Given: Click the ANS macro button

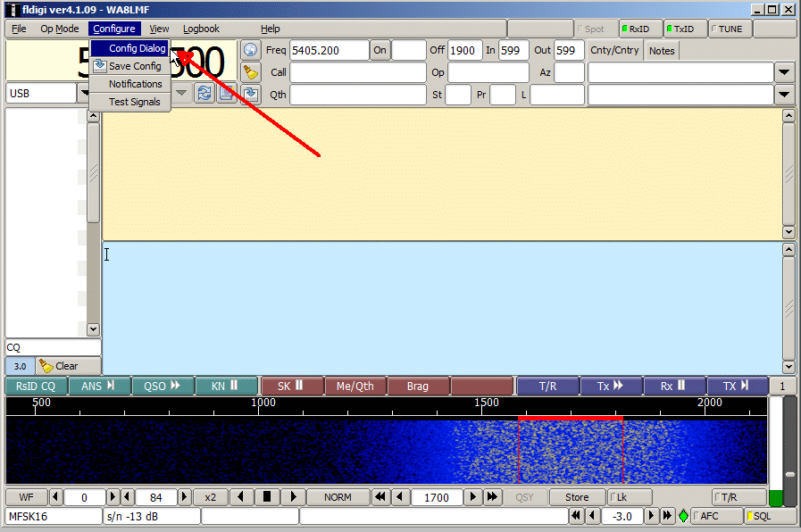Looking at the screenshot, I should pos(98,386).
